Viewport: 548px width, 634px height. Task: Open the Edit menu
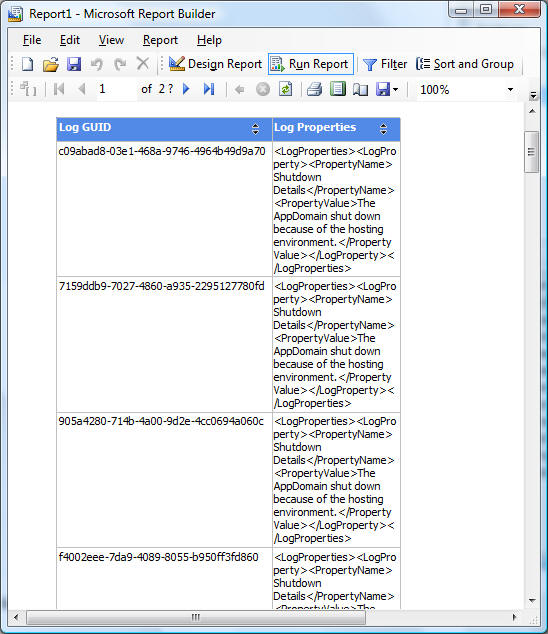pyautogui.click(x=70, y=40)
